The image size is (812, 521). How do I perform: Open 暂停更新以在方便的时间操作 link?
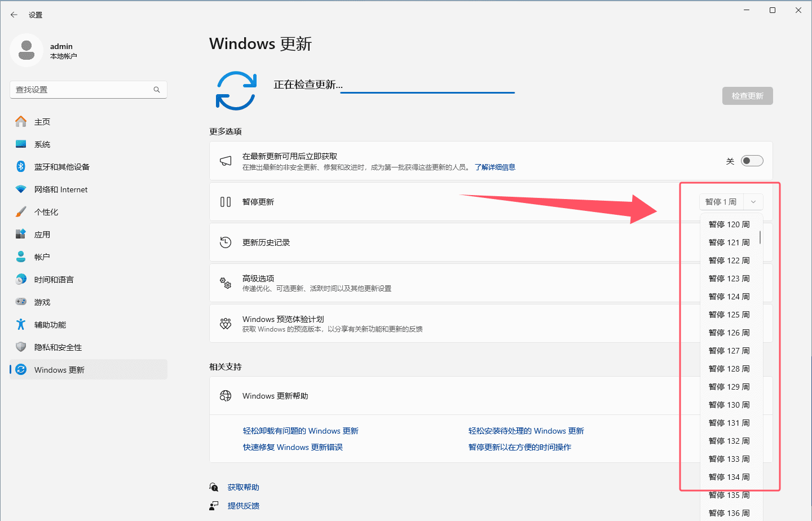pyautogui.click(x=520, y=447)
